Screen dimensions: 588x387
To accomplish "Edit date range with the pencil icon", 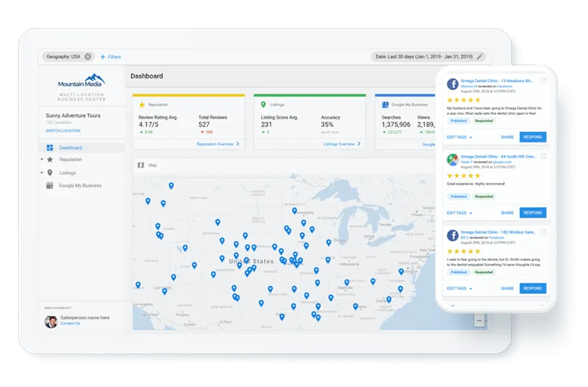I will click(x=480, y=56).
